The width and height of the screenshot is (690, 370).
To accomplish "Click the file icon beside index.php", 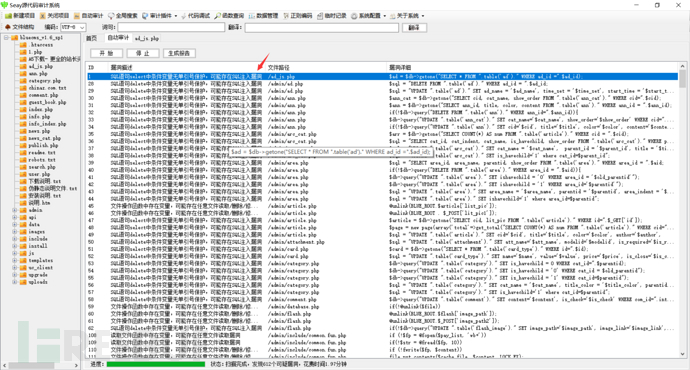I will click(x=23, y=110).
